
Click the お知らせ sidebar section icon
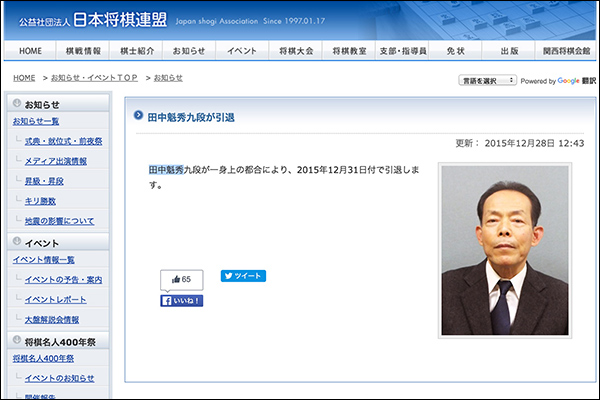click(15, 104)
